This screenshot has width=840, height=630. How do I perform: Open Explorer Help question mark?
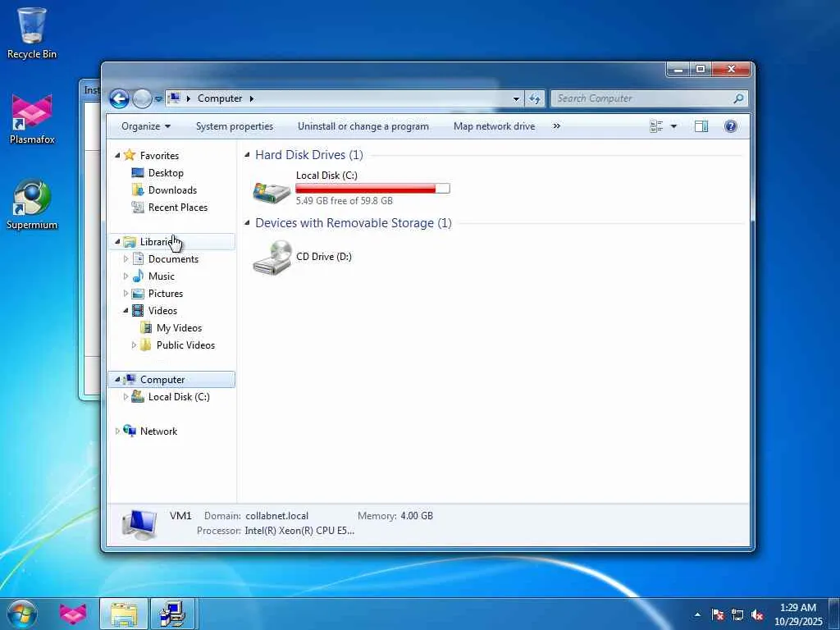pos(730,126)
